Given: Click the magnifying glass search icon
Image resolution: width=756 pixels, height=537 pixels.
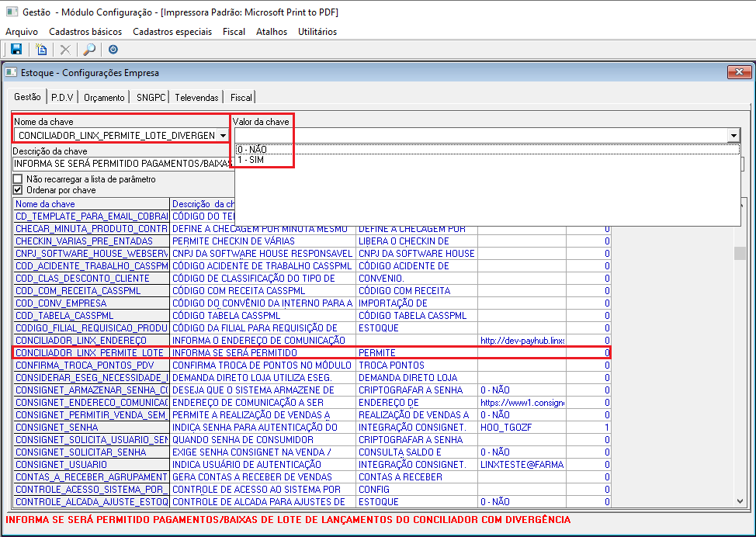Looking at the screenshot, I should [x=89, y=50].
